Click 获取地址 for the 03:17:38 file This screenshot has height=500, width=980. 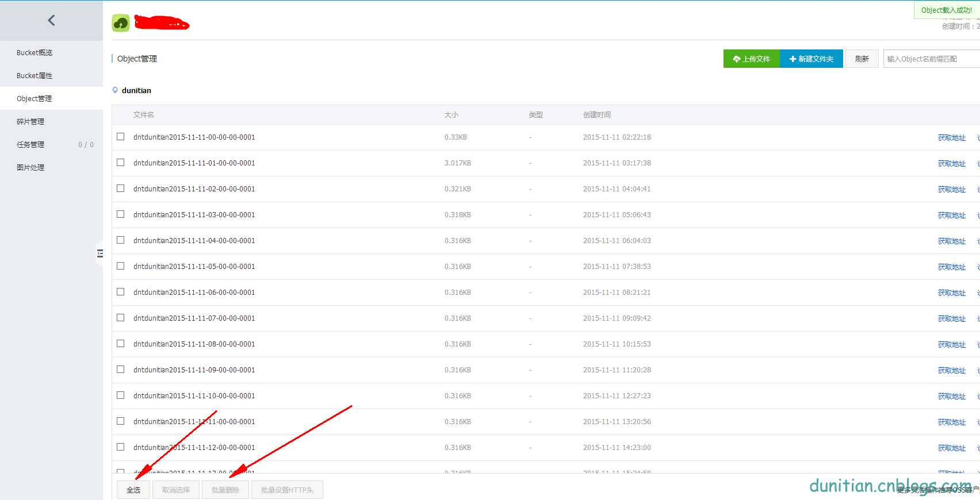click(952, 164)
